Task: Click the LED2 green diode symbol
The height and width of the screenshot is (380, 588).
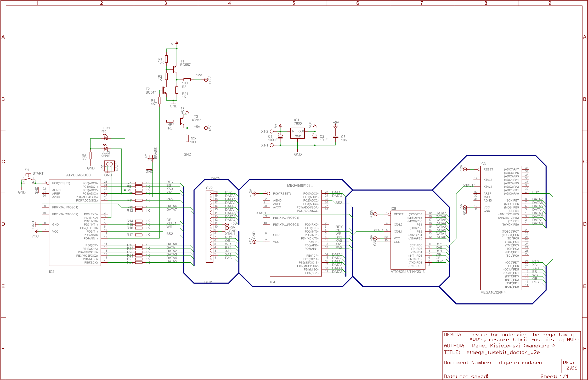Action: pos(106,148)
